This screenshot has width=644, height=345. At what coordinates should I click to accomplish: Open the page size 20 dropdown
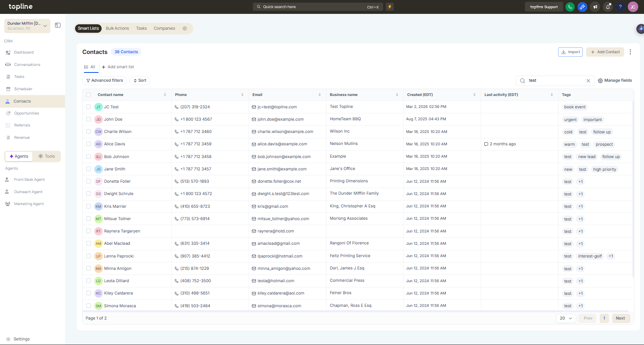566,318
